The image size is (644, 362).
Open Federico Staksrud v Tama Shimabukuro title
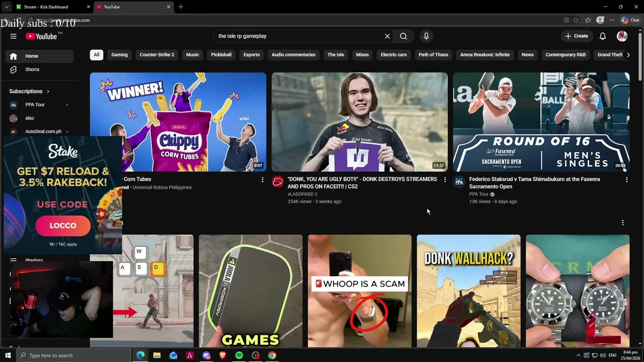click(x=535, y=183)
